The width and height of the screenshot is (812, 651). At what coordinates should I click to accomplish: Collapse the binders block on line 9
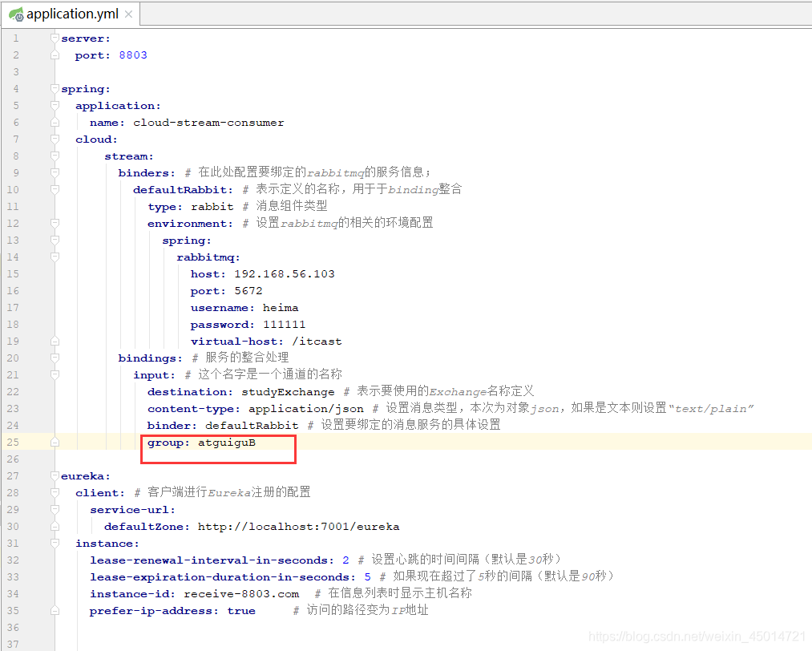[x=55, y=173]
